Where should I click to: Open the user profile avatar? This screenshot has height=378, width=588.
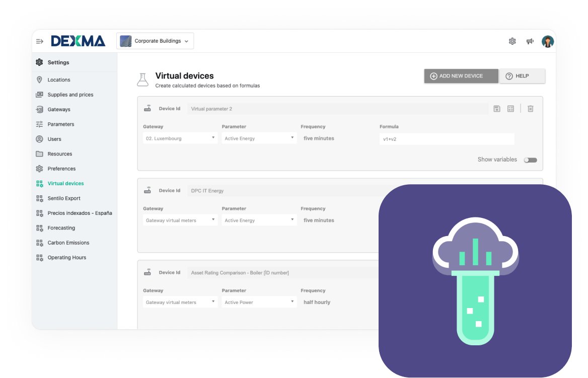click(547, 41)
